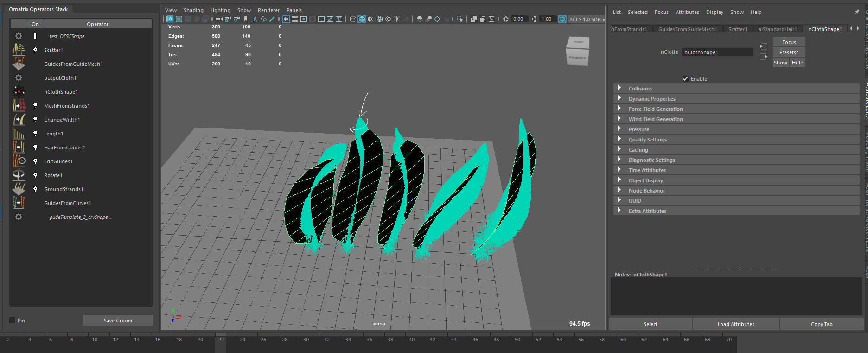Toggle the viewport grid icon
Screen dimensions: 868x353
(286, 19)
